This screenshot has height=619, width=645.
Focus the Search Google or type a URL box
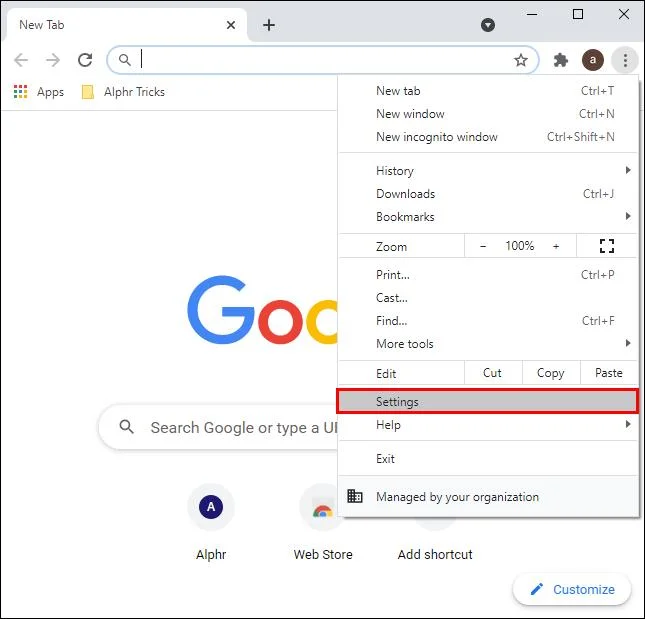(219, 427)
